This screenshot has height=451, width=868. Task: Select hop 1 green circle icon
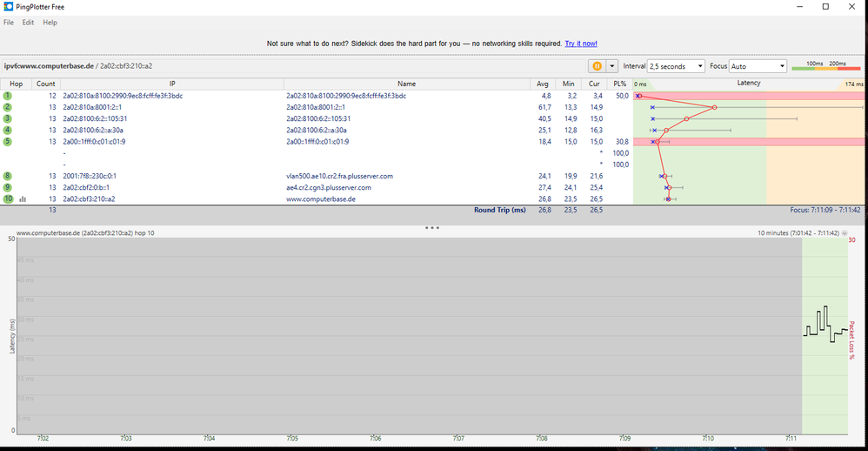point(7,96)
